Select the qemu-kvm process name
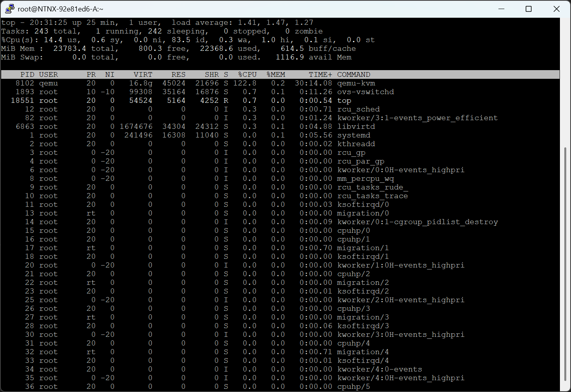 (356, 83)
